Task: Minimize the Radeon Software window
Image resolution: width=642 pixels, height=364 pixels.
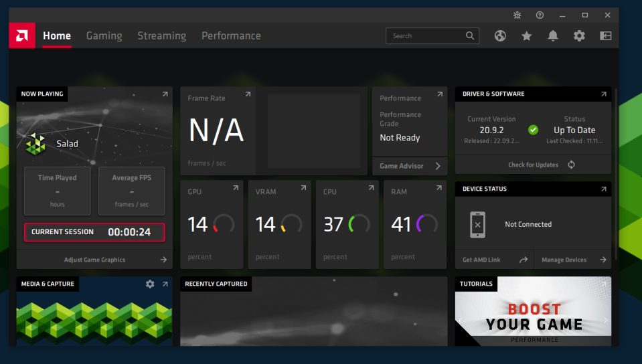Action: (562, 15)
